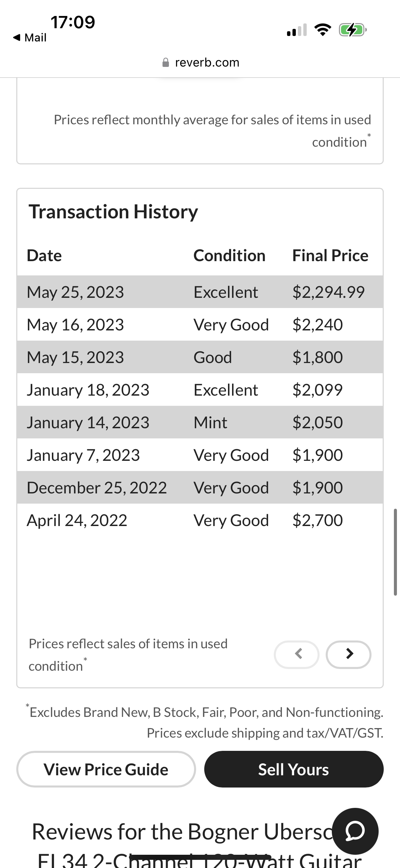Go to next transaction history page
This screenshot has width=400, height=868.
click(x=348, y=654)
